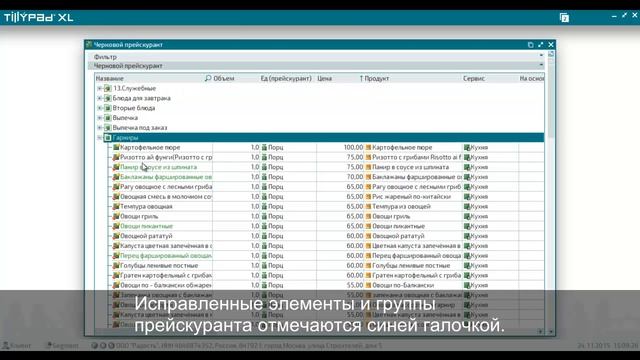The image size is (640, 360).
Task: Click item icon beside Баклажаны фаршированные name
Action: point(116,177)
